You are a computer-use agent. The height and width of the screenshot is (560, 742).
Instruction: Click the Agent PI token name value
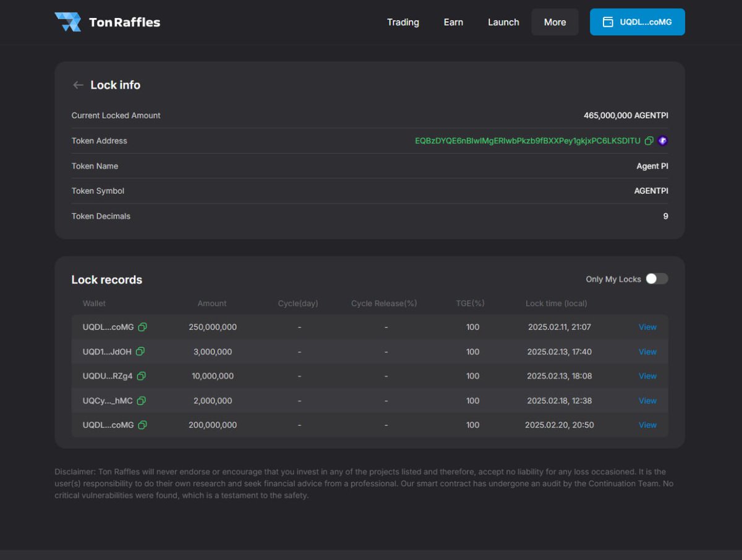tap(652, 166)
